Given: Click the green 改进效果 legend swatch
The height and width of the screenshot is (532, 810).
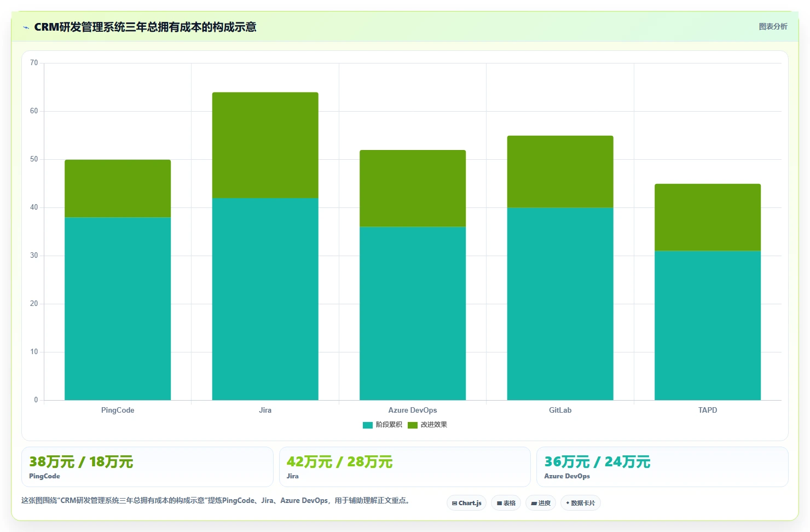Looking at the screenshot, I should (413, 425).
